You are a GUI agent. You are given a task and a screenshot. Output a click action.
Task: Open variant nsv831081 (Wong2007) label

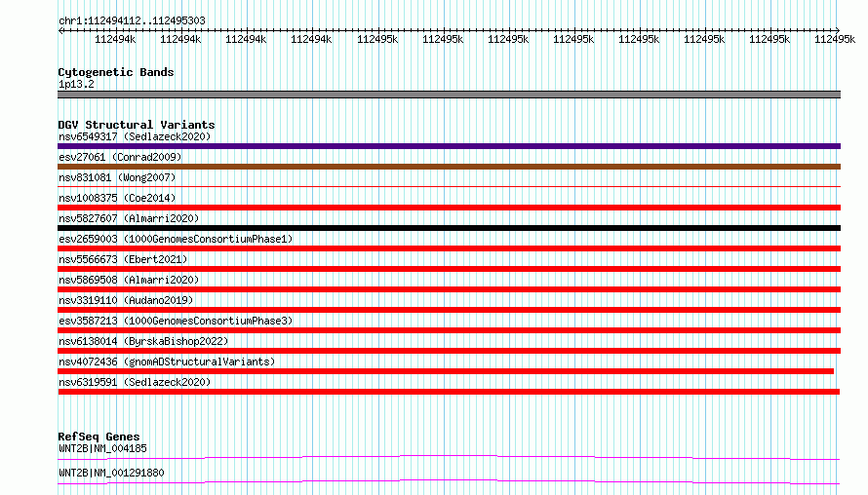point(117,177)
